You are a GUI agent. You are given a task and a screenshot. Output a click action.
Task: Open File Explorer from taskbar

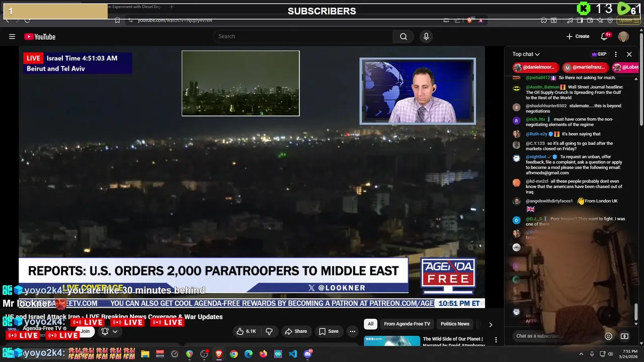(145, 354)
